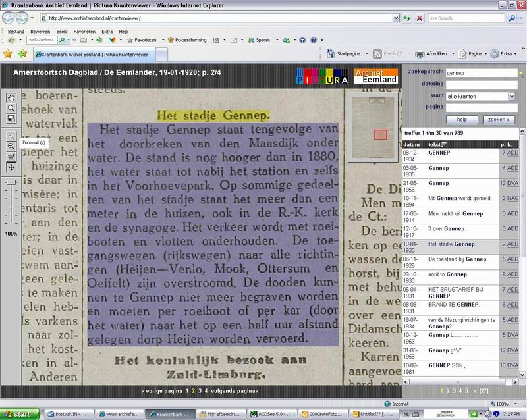Viewport: 527px width, 420px height.
Task: Open a new blank tab
Action: pyautogui.click(x=161, y=55)
